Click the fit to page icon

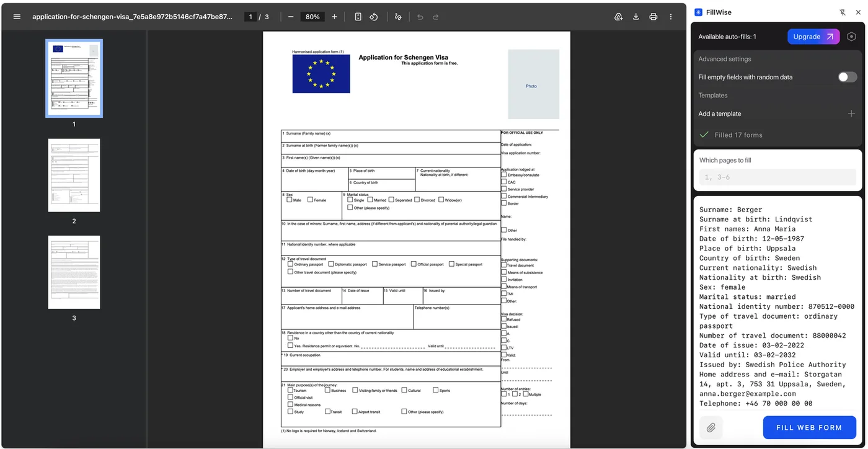click(358, 17)
